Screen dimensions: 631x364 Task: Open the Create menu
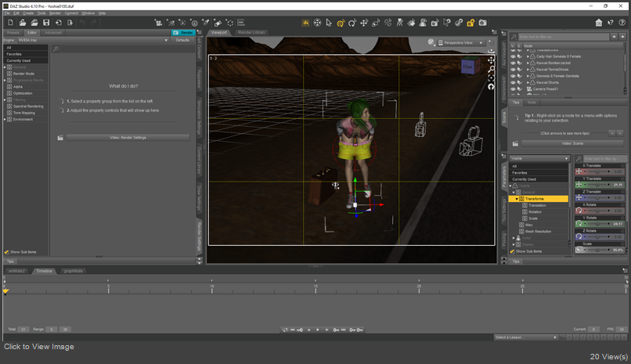pyautogui.click(x=28, y=13)
